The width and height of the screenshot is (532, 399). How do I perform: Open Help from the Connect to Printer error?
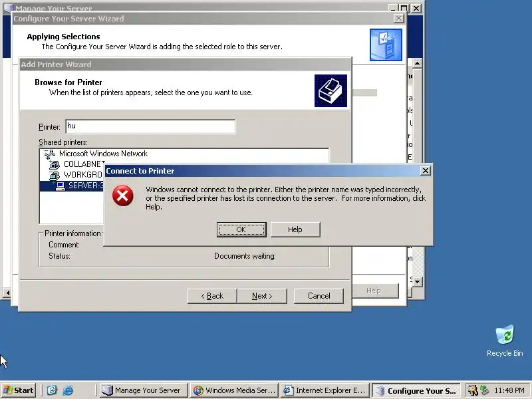295,229
